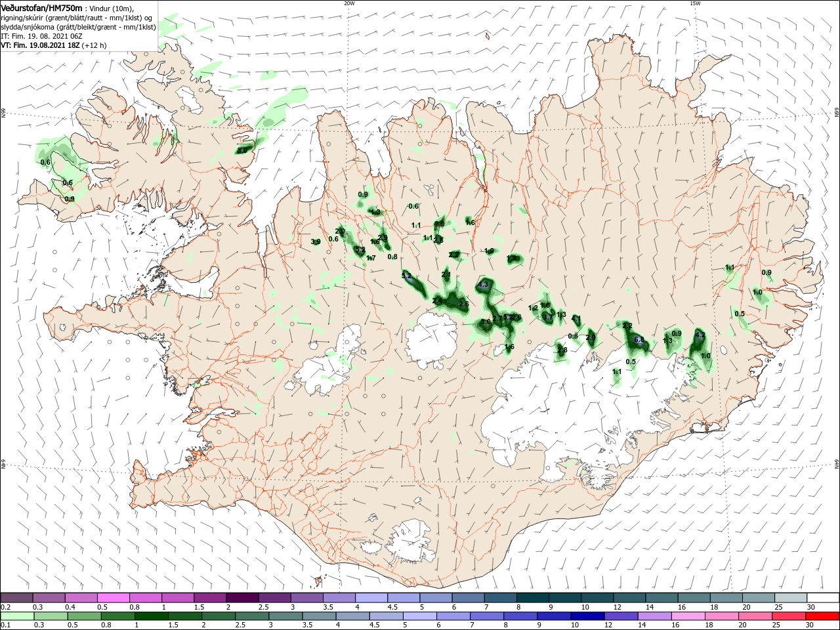Image resolution: width=840 pixels, height=630 pixels.
Task: Click the red swatch labeled 30 in lower legend row
Action: pos(822,616)
